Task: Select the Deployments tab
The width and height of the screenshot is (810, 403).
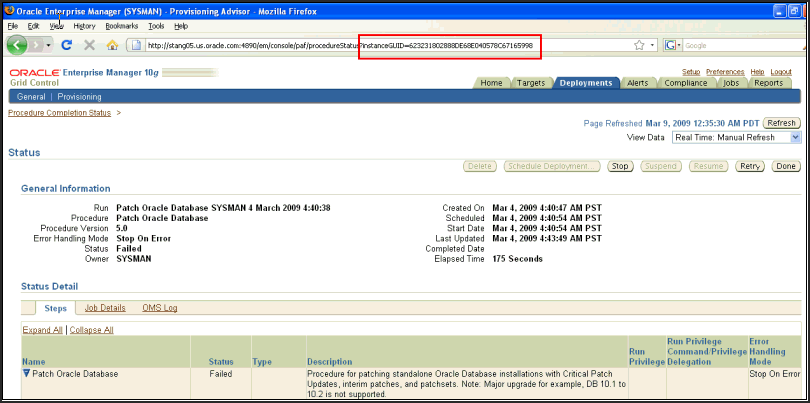Action: tap(586, 83)
